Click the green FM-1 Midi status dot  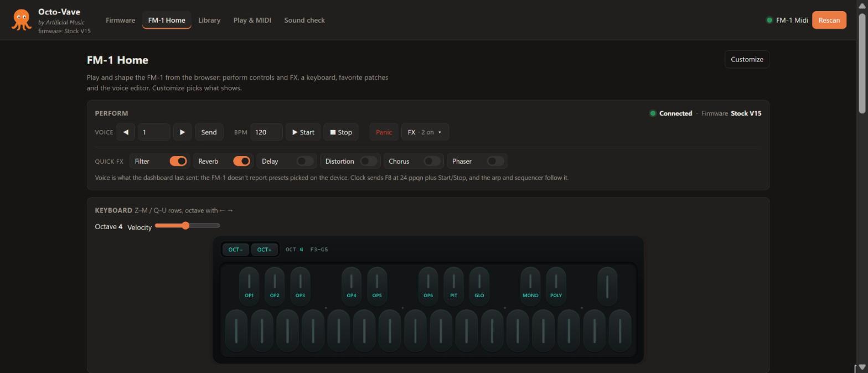tap(769, 20)
